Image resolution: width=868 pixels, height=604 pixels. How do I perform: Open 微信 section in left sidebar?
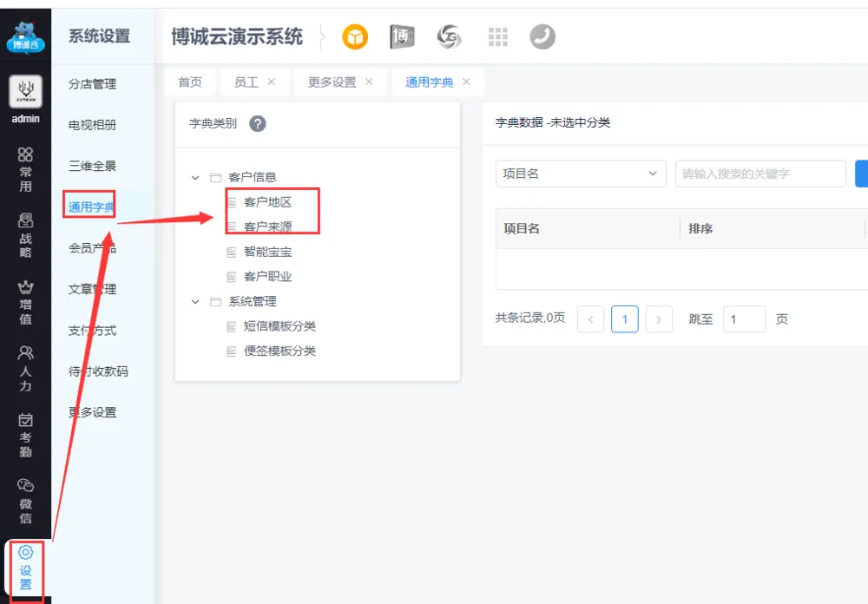coord(25,501)
